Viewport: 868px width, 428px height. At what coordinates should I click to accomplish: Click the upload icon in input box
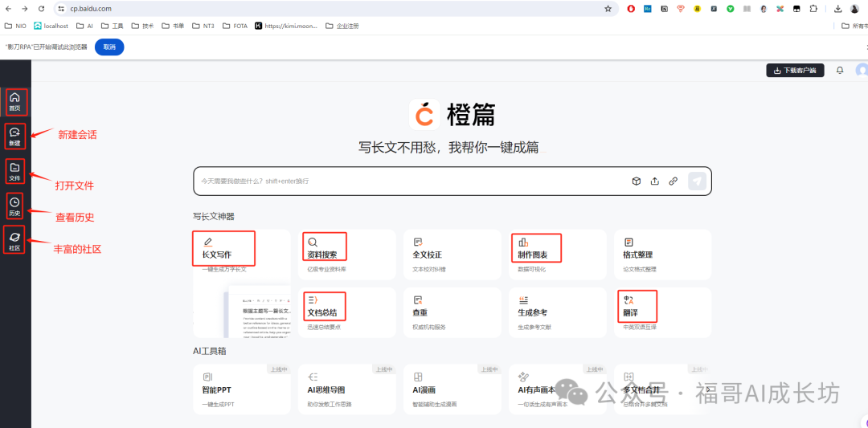pos(655,181)
